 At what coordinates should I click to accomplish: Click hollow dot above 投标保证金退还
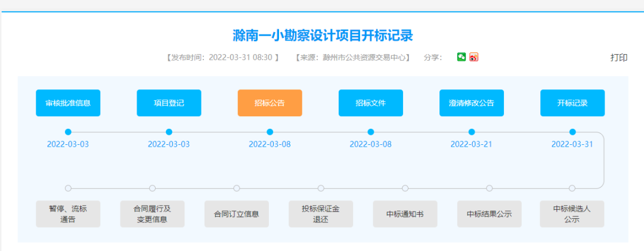(321, 188)
